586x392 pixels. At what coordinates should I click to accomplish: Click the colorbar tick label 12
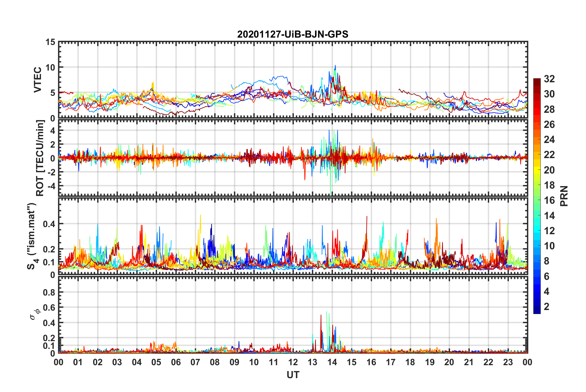[x=549, y=231]
